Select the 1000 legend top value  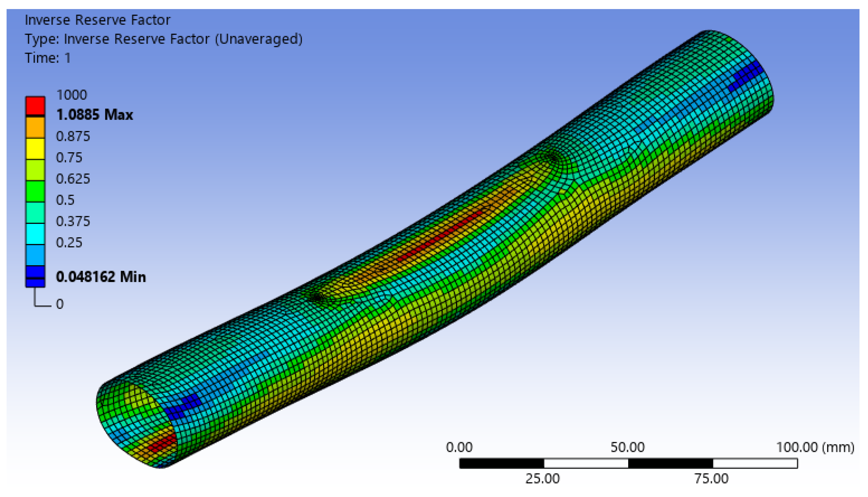click(x=72, y=95)
